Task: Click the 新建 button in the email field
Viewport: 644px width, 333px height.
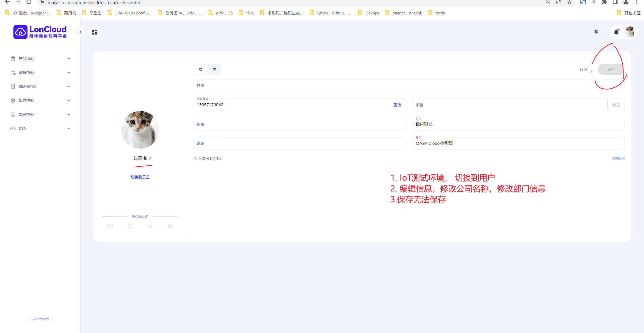Action: tap(616, 105)
